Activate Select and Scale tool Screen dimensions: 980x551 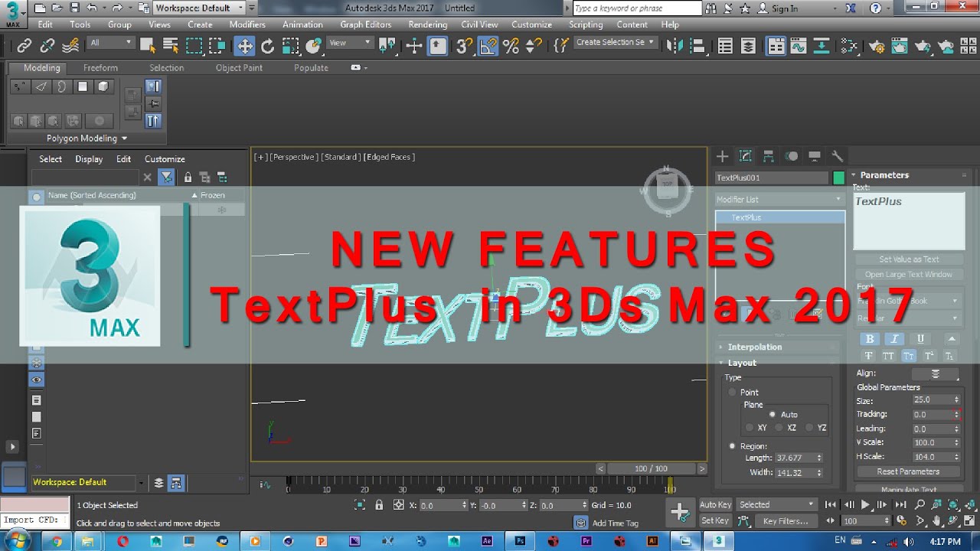pos(290,46)
